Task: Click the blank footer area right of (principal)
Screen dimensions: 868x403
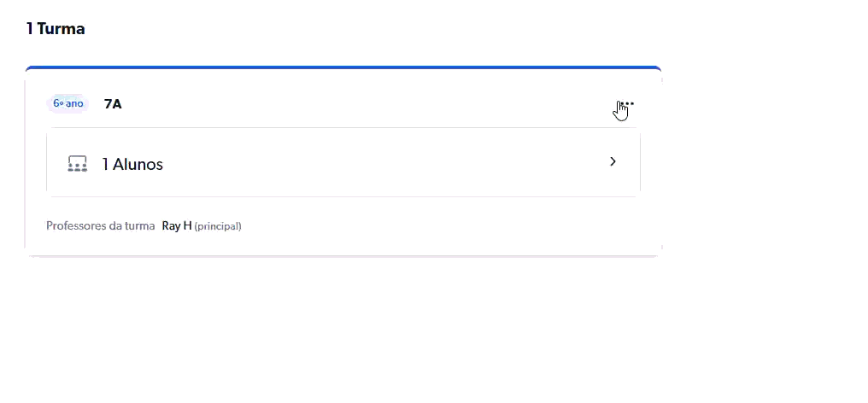Action: pyautogui.click(x=444, y=226)
